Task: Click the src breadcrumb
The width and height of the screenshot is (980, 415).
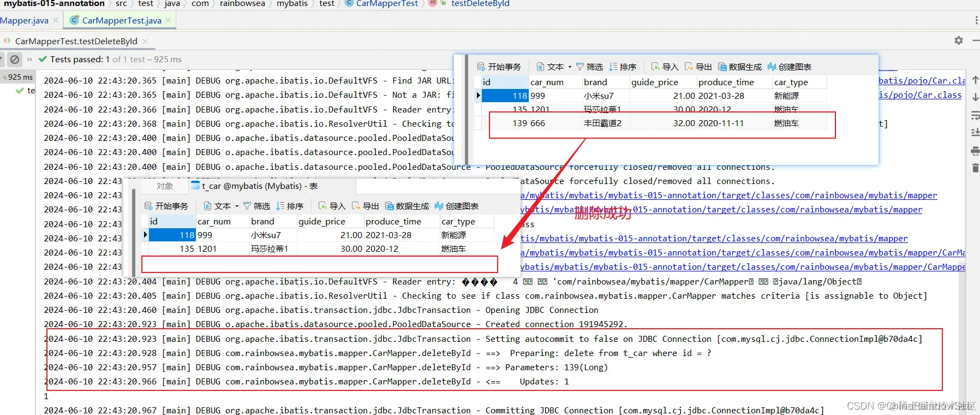Action: click(121, 3)
